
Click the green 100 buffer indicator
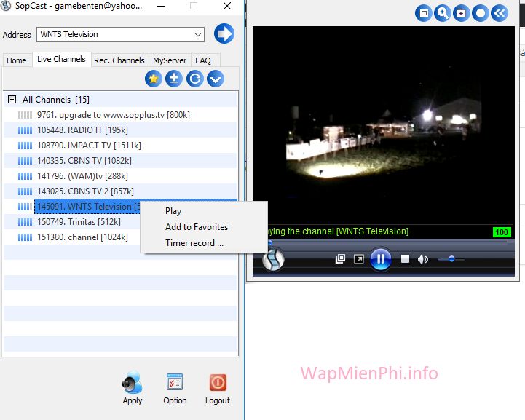click(502, 232)
